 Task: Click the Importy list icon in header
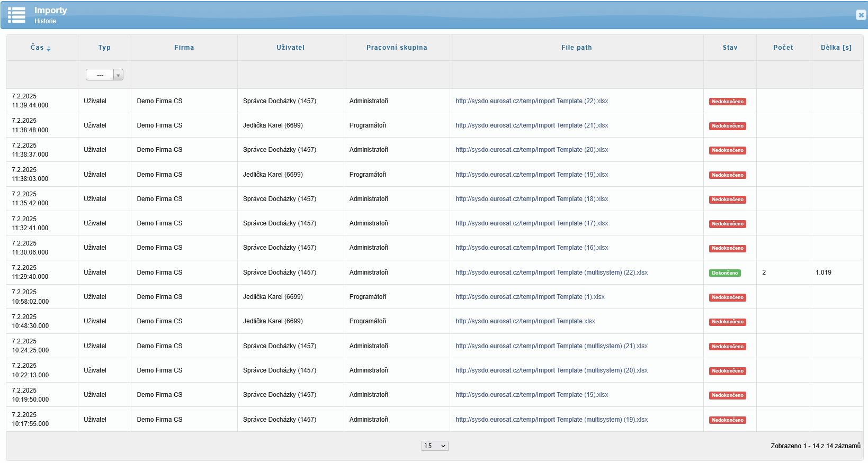16,15
